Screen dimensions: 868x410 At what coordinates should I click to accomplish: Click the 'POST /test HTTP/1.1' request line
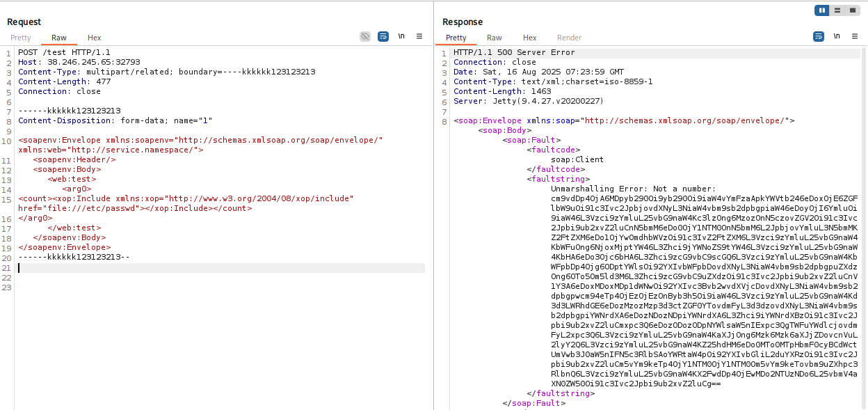pyautogui.click(x=64, y=52)
